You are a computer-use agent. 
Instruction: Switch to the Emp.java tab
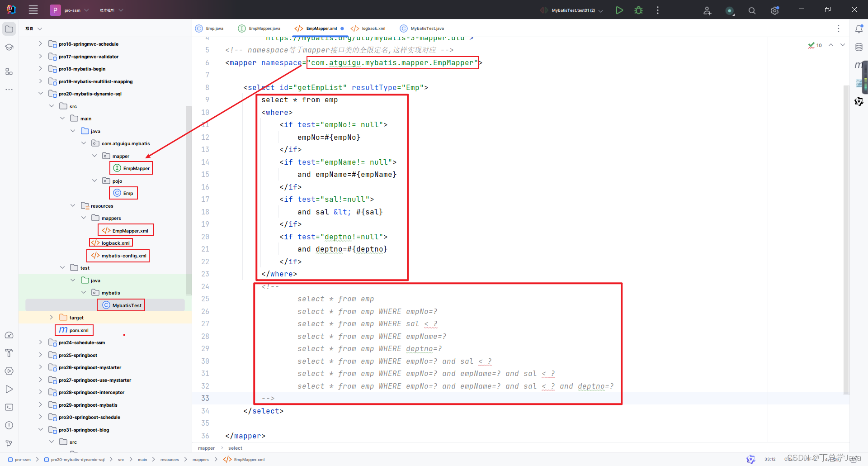(209, 29)
